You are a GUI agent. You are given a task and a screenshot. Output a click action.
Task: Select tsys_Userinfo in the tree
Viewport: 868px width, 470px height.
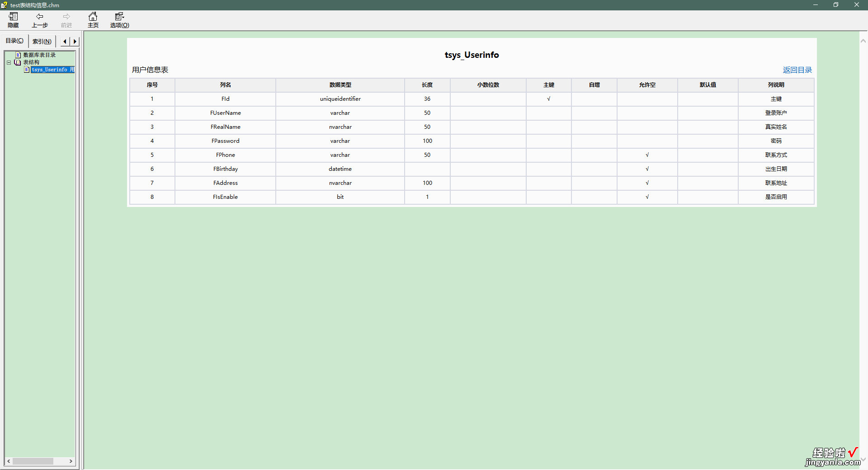[x=52, y=69]
